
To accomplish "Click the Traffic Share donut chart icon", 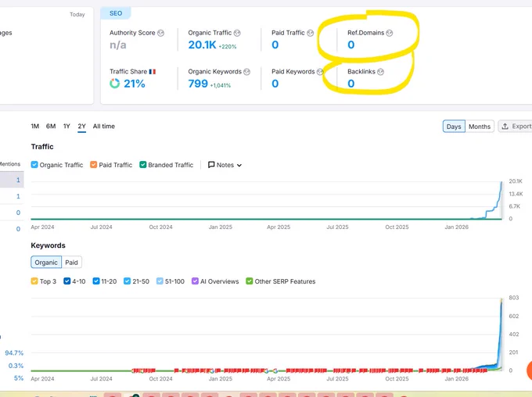I will click(115, 84).
